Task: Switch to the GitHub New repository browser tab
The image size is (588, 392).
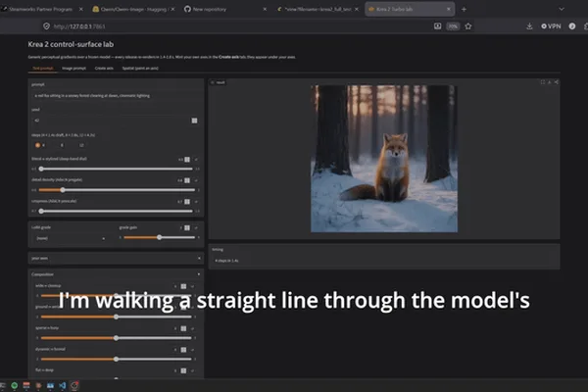Action: 225,9
